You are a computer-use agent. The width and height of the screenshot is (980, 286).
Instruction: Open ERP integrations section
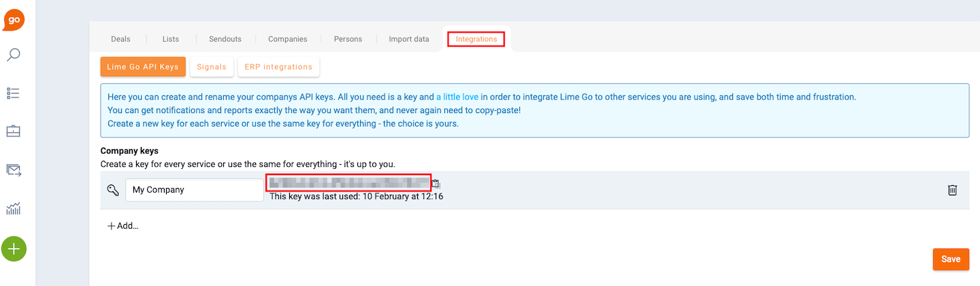point(278,67)
